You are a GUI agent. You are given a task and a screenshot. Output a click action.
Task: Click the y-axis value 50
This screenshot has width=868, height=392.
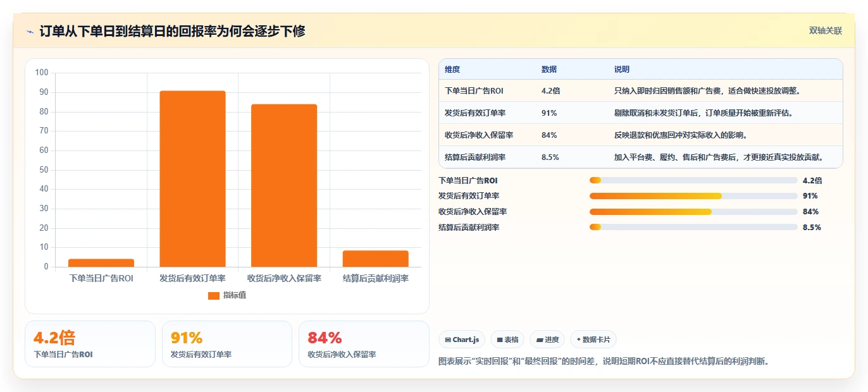[44, 169]
